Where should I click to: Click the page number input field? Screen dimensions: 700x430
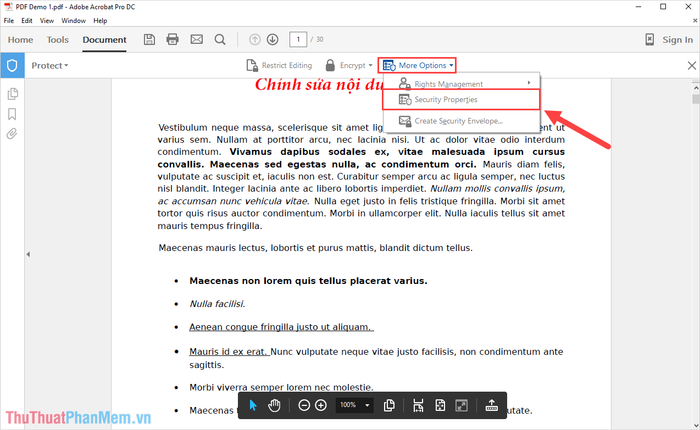click(x=298, y=40)
